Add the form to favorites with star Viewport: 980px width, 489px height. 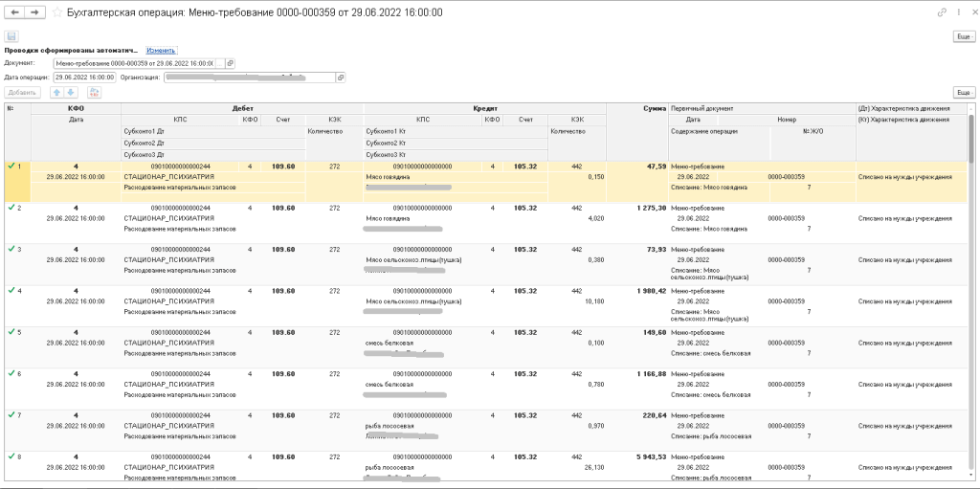(x=58, y=12)
